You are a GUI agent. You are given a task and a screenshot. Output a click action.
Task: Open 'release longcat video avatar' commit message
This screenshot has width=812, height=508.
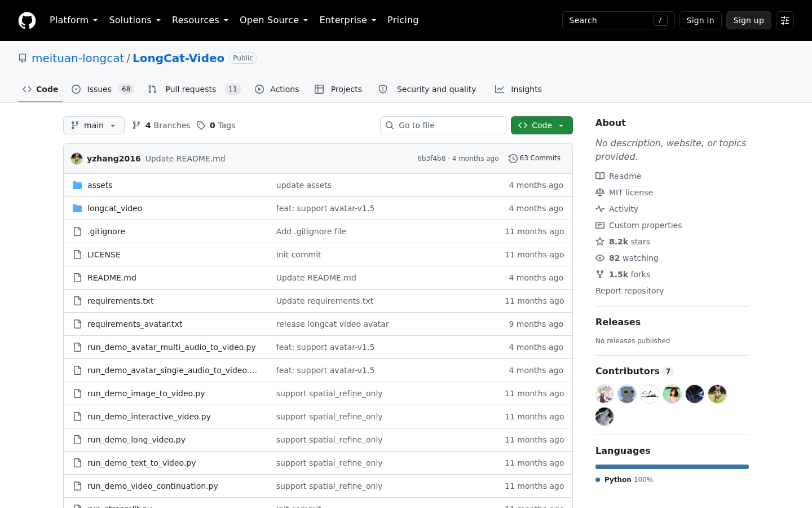333,324
